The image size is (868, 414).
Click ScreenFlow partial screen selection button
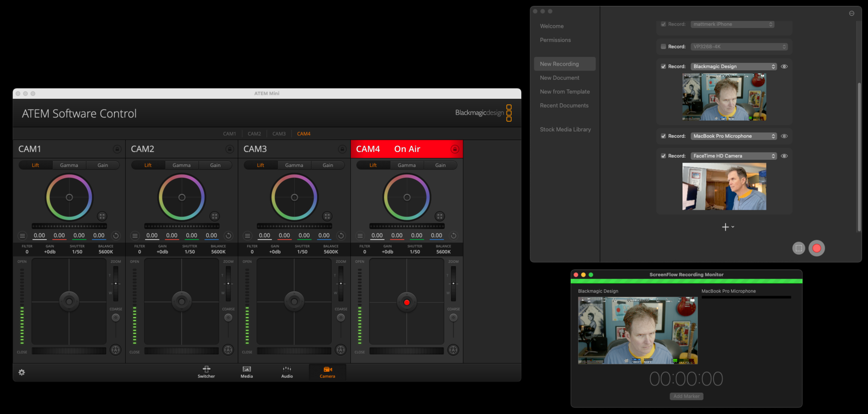pyautogui.click(x=798, y=248)
